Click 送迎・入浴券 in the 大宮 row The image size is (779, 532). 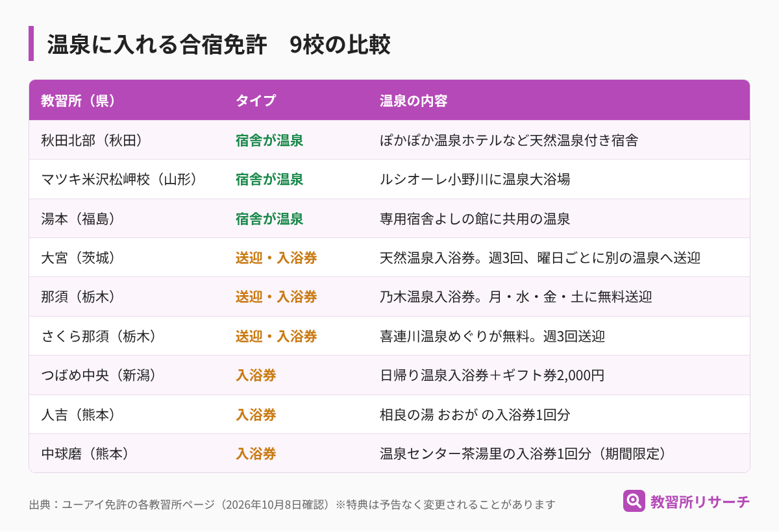pyautogui.click(x=276, y=258)
